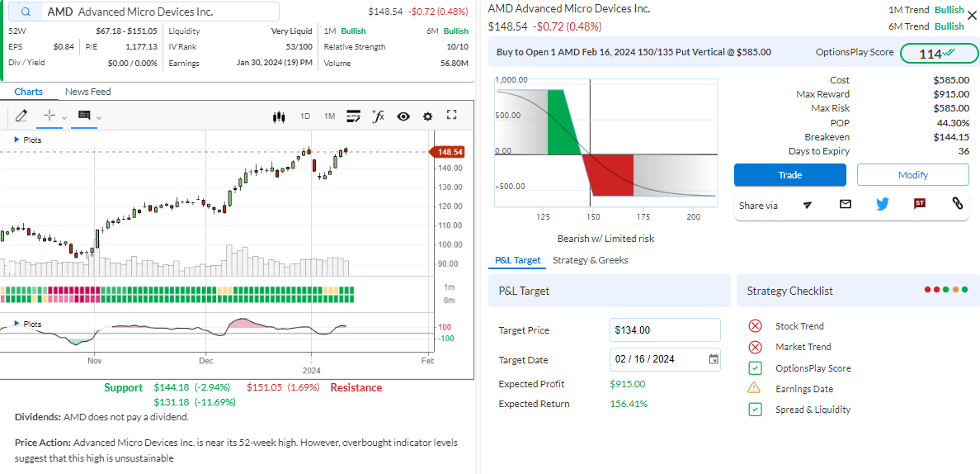Expand the upper Plots triangle
980x474 pixels.
point(16,140)
